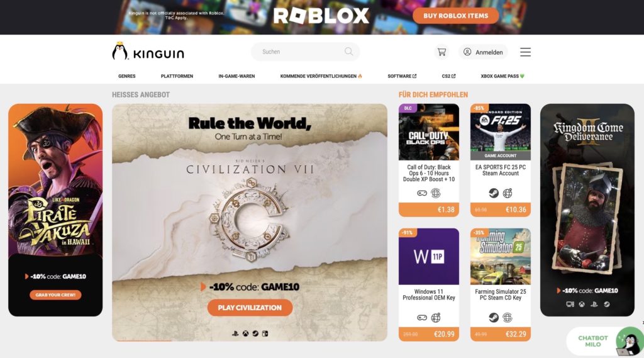Open Chatbot Milo penguin avatar
644x358 pixels.
[630, 341]
